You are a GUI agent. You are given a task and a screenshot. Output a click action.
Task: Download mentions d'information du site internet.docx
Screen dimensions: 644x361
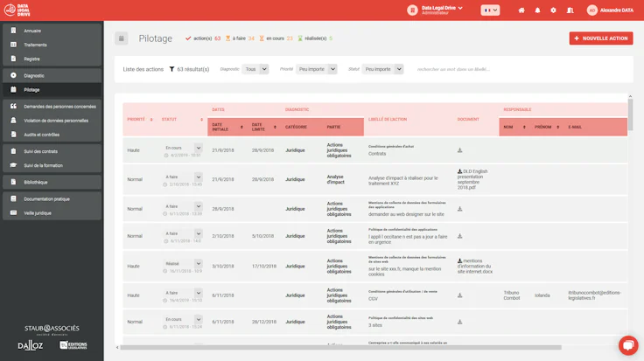(x=475, y=266)
